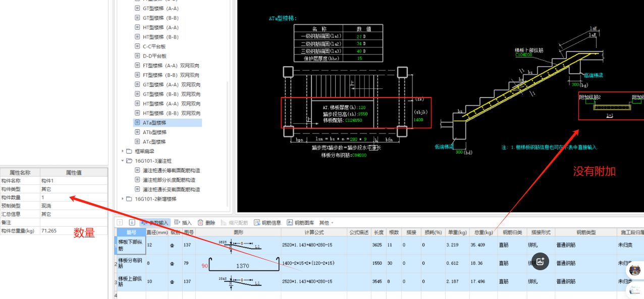Screen dimensions: 644x299
Task: Click 梯板下部纵筋 row name cell
Action: tap(131, 245)
